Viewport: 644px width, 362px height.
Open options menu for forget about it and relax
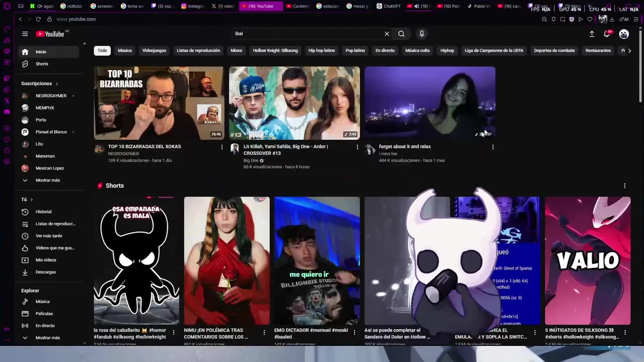pyautogui.click(x=493, y=147)
